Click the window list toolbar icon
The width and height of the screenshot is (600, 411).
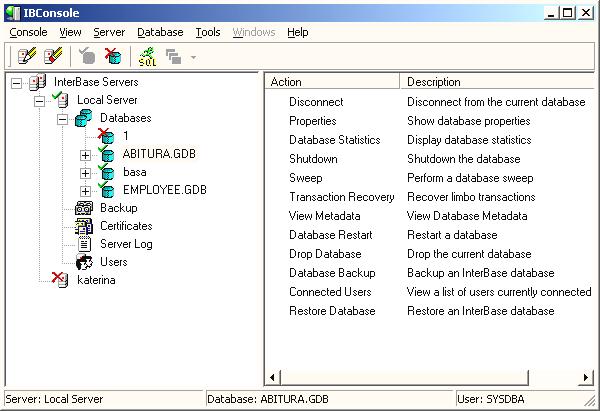[173, 57]
